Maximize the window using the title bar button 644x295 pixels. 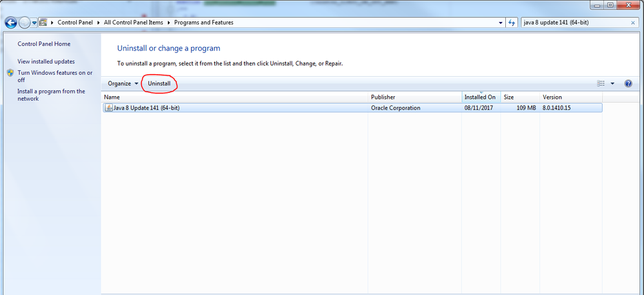(x=610, y=5)
